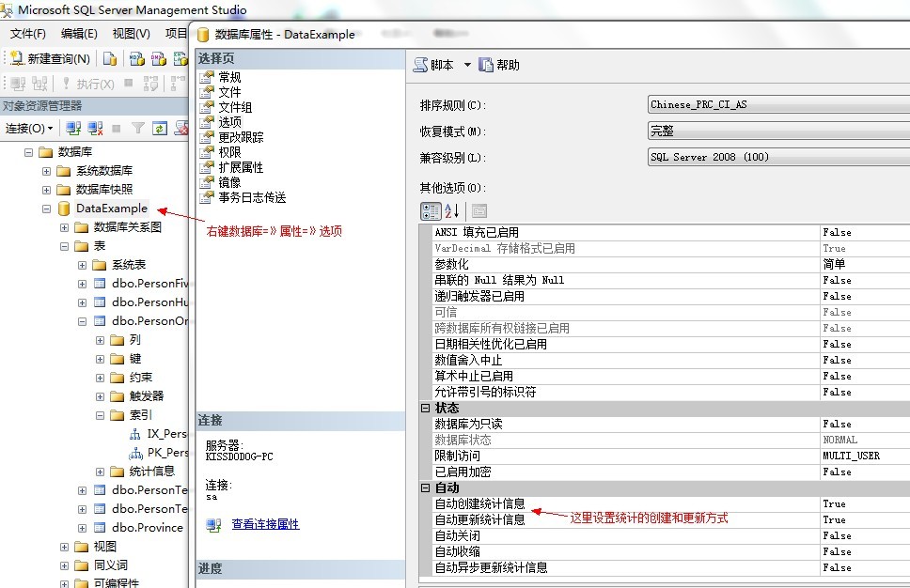Click the MULTI_USER value for 限制访问

coord(851,456)
